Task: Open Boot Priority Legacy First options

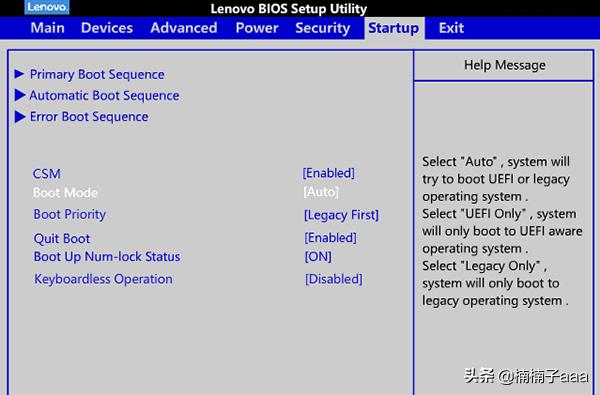Action: [341, 215]
